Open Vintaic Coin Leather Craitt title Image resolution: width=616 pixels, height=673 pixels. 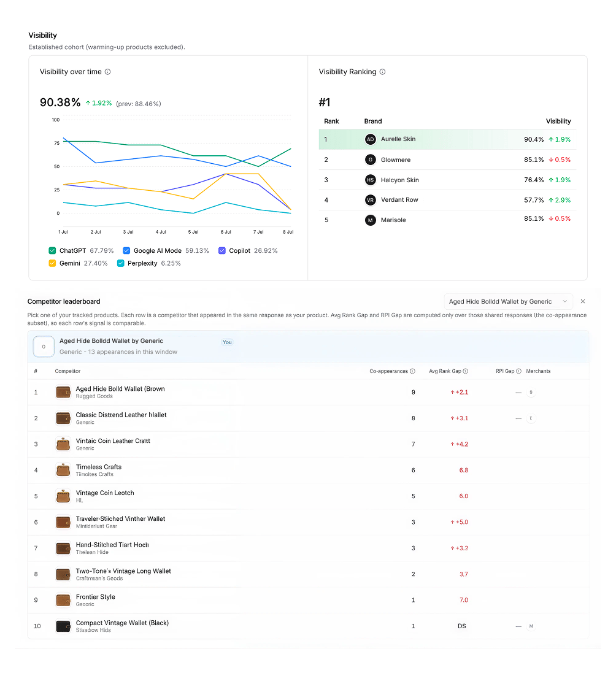(113, 441)
